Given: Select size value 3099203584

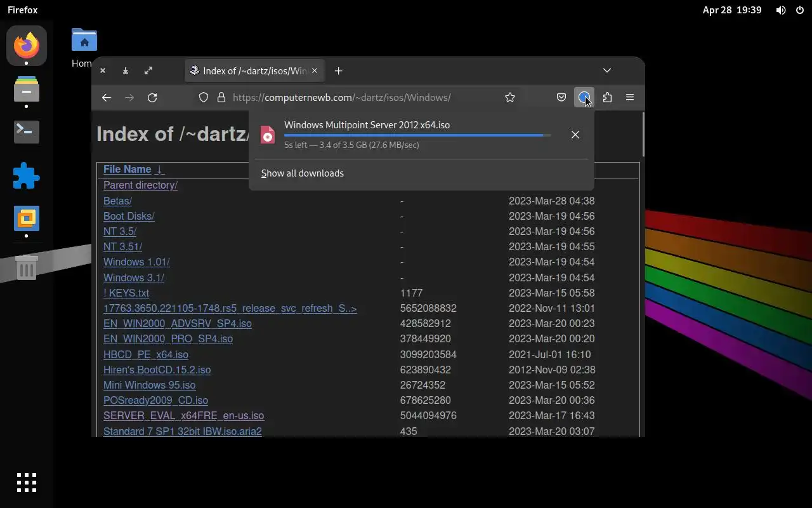Looking at the screenshot, I should click(428, 355).
